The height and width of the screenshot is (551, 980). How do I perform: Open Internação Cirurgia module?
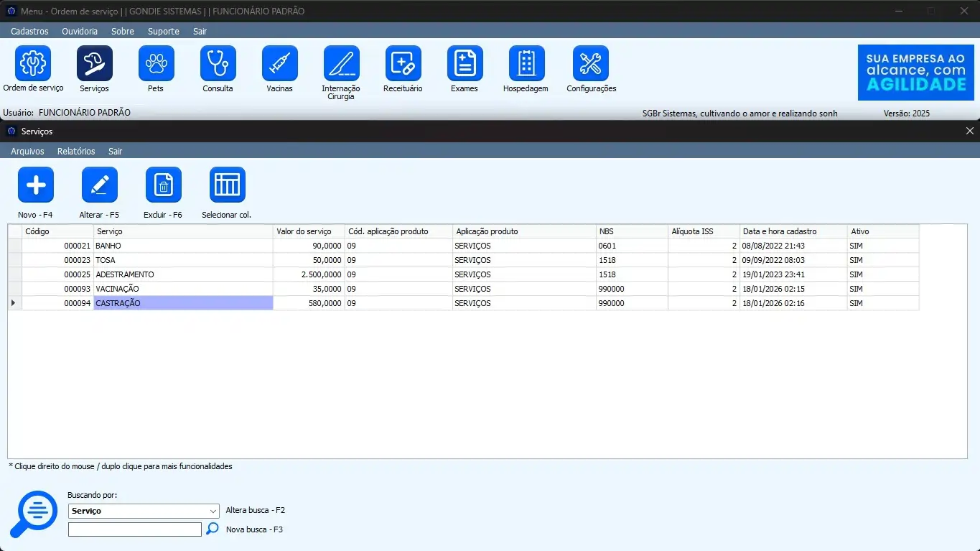point(341,63)
